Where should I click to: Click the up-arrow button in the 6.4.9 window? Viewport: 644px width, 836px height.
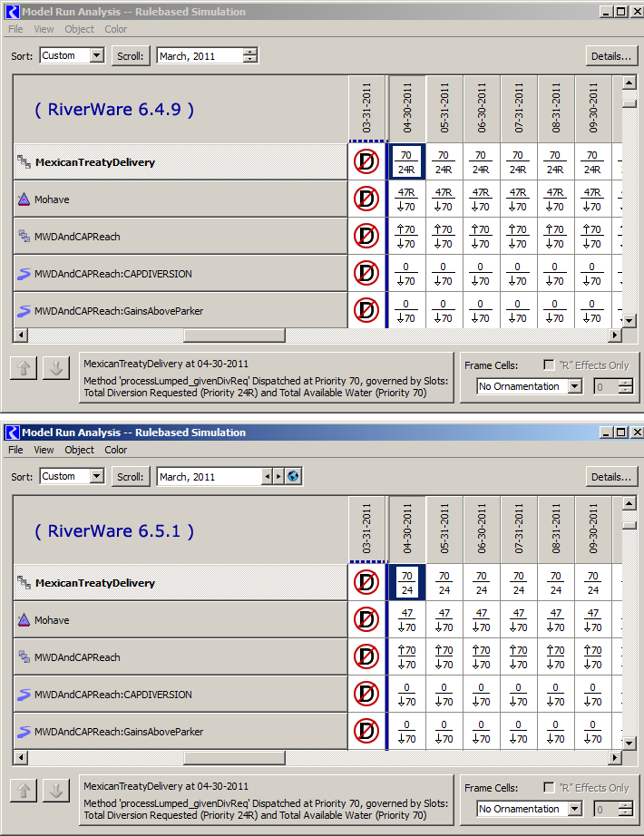(x=24, y=368)
